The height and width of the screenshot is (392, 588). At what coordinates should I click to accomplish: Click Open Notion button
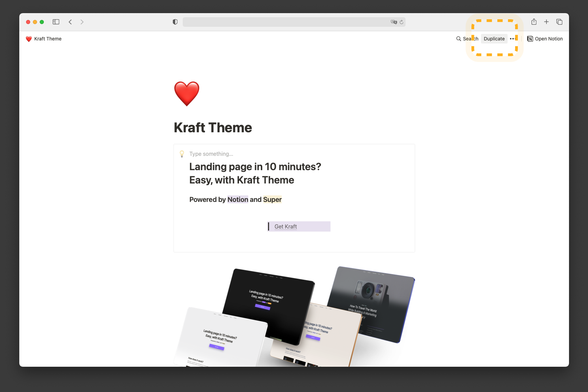point(545,39)
